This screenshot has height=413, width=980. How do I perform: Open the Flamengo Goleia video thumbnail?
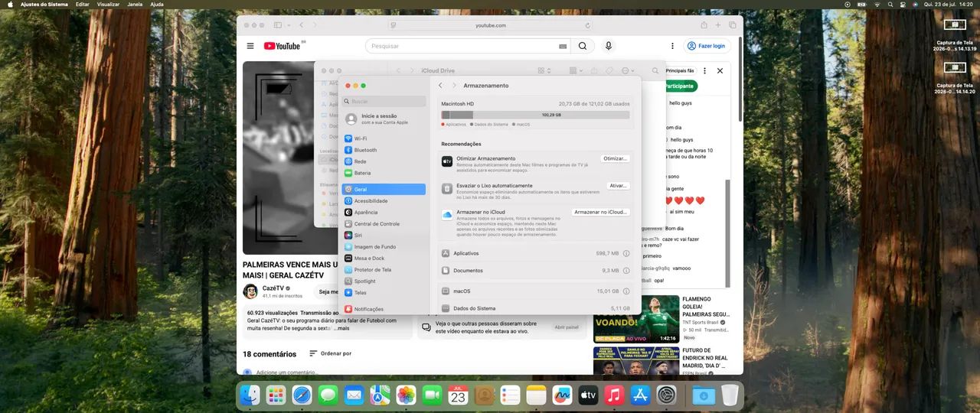tap(635, 318)
